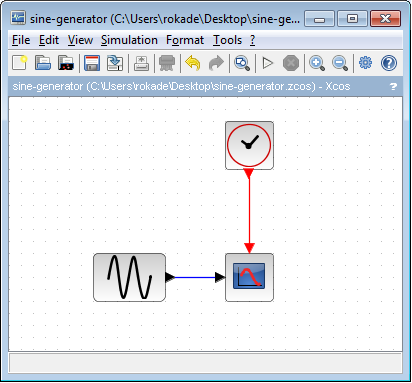Image resolution: width=412 pixels, height=383 pixels.
Task: Print the diagram with the printer icon
Action: tap(167, 63)
